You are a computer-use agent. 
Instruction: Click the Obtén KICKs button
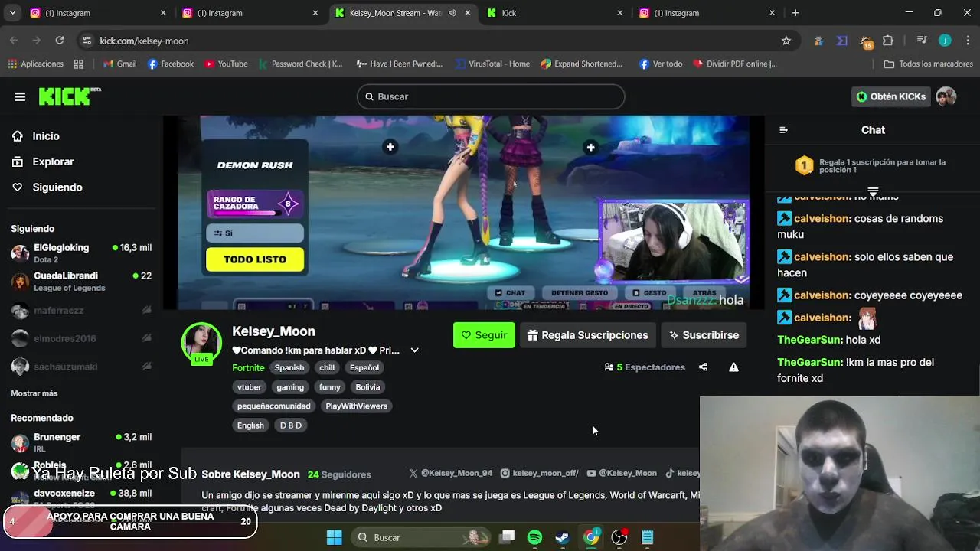tap(891, 96)
